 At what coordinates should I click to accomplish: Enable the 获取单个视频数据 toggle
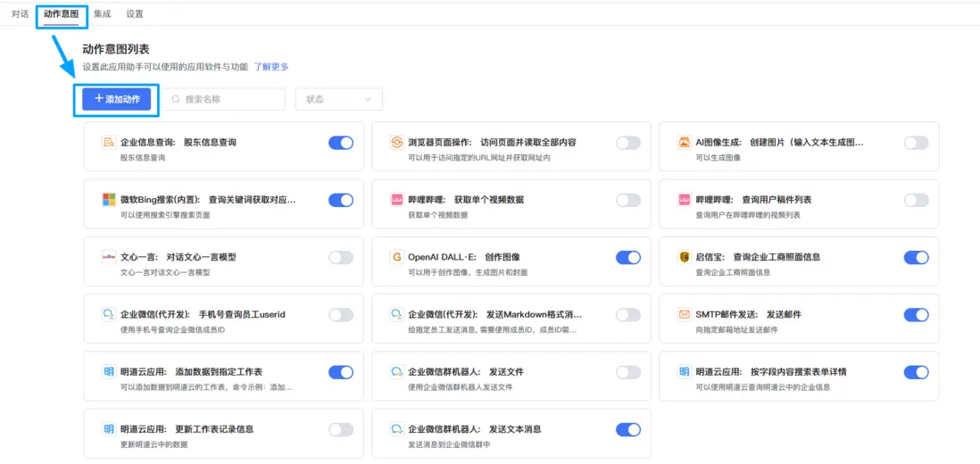pyautogui.click(x=628, y=201)
